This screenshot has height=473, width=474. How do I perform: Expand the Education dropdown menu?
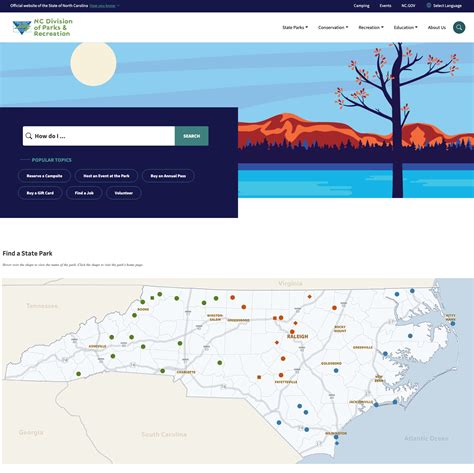pyautogui.click(x=405, y=27)
